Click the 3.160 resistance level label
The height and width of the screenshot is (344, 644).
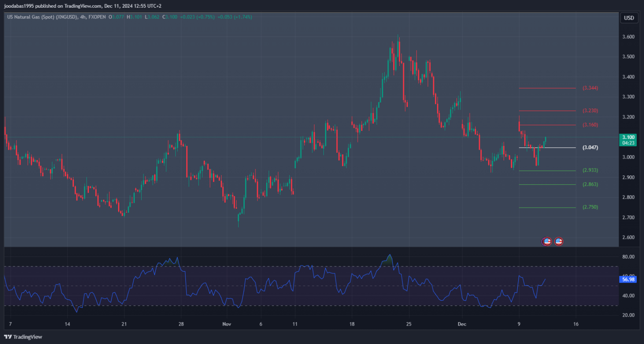coord(590,125)
